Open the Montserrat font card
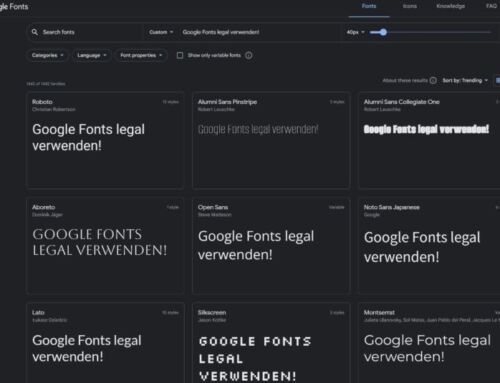The width and height of the screenshot is (500, 383). pos(429,343)
